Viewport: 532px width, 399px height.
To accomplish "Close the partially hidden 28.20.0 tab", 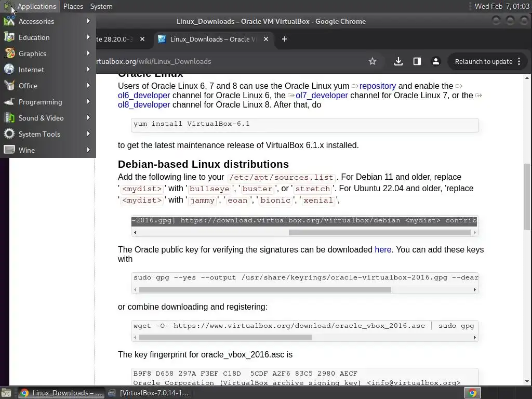I will coord(142,39).
